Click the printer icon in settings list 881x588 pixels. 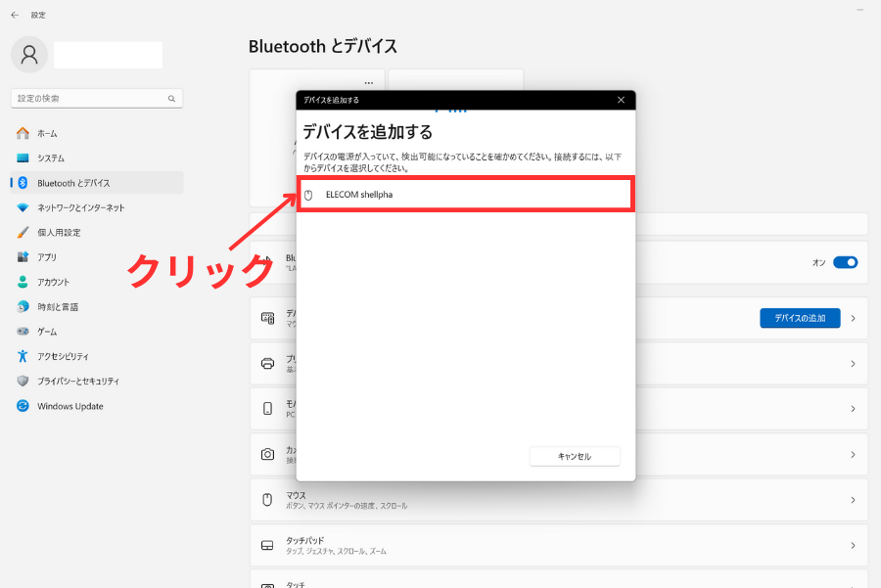click(267, 363)
